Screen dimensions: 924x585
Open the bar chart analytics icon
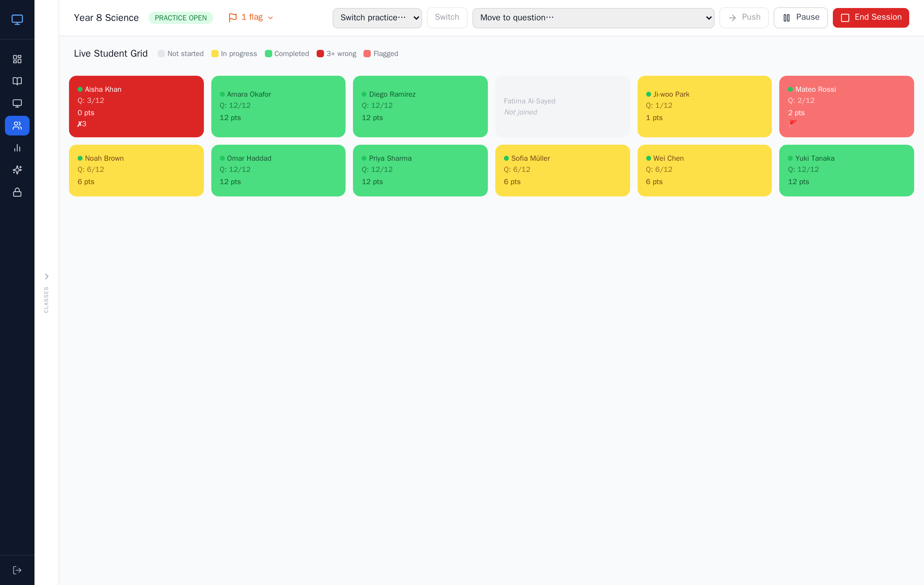pos(17,148)
